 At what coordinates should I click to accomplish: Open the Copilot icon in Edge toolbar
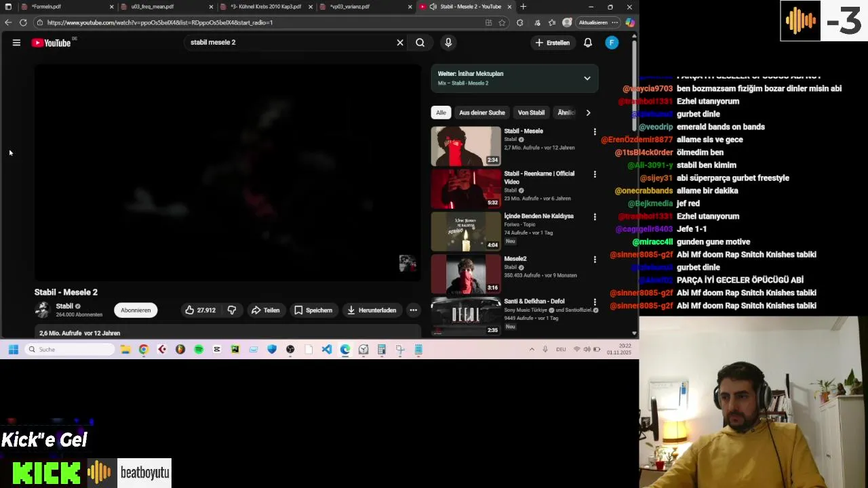coord(630,22)
